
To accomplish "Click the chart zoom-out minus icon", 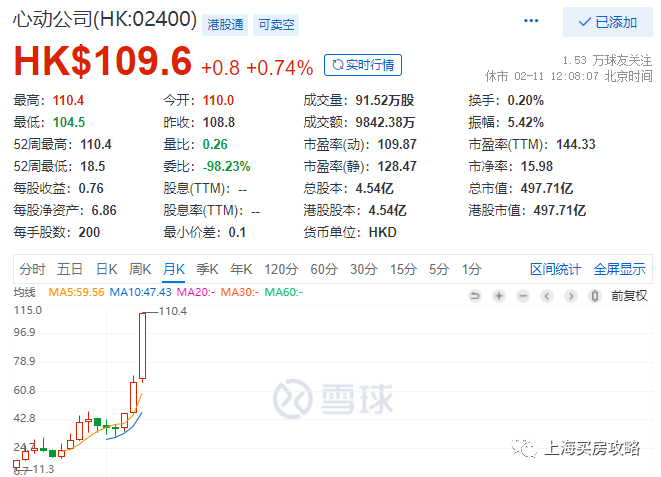I will [x=523, y=296].
